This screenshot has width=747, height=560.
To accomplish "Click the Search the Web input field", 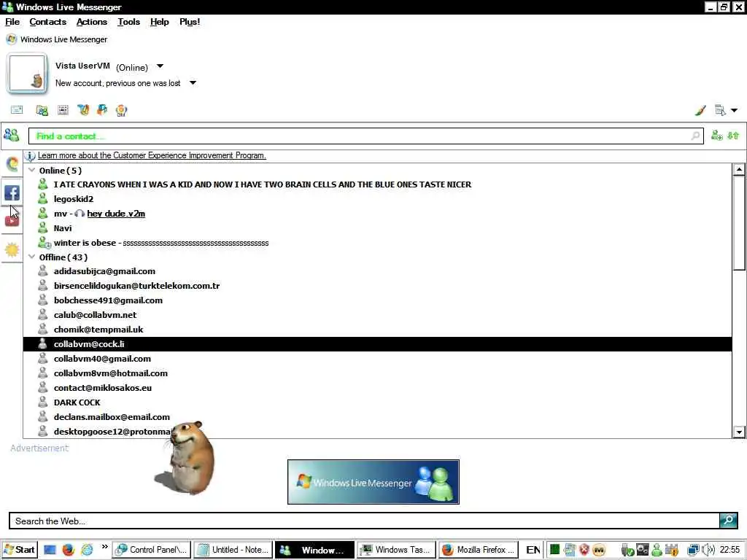I will [365, 521].
